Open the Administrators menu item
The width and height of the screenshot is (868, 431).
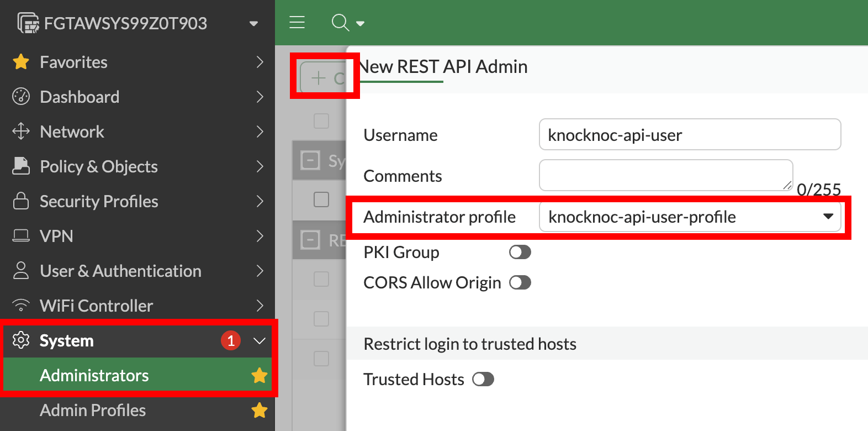tap(94, 376)
